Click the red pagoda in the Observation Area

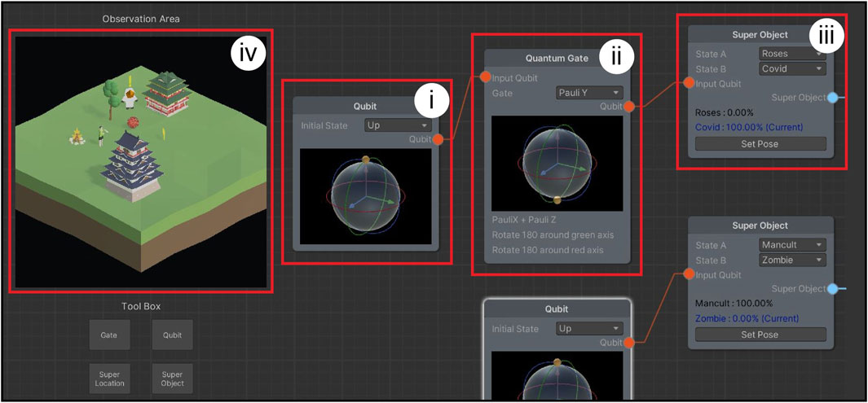[x=166, y=94]
